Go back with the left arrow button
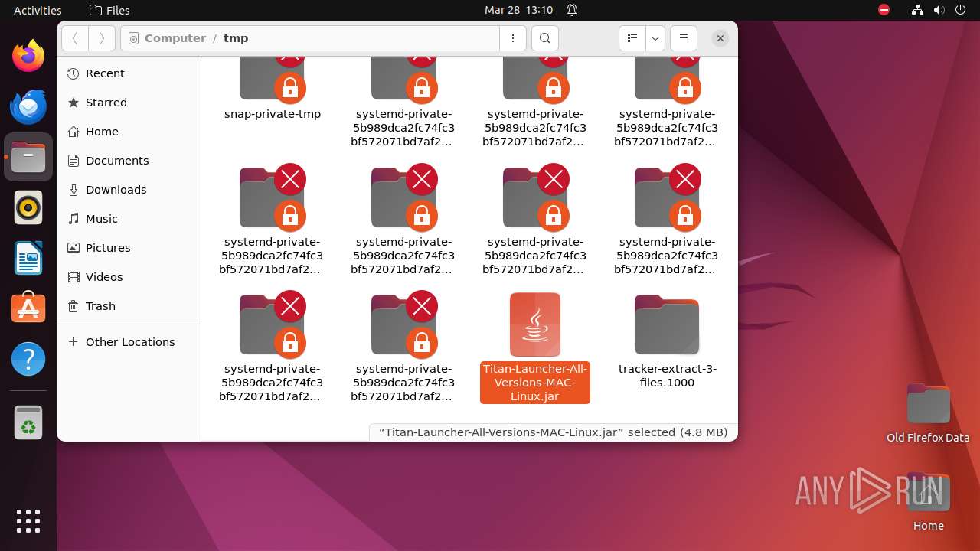 coord(74,38)
